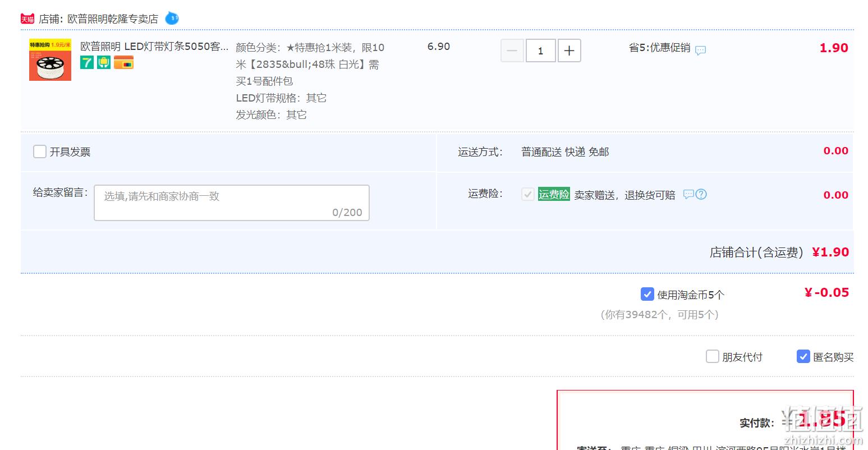Click delivery method text 普通配送 快递 免邮
The image size is (868, 450).
pyautogui.click(x=565, y=151)
